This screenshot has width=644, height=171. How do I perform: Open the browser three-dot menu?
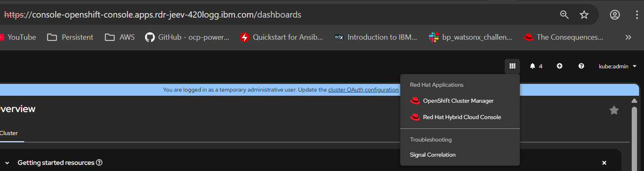pyautogui.click(x=637, y=15)
